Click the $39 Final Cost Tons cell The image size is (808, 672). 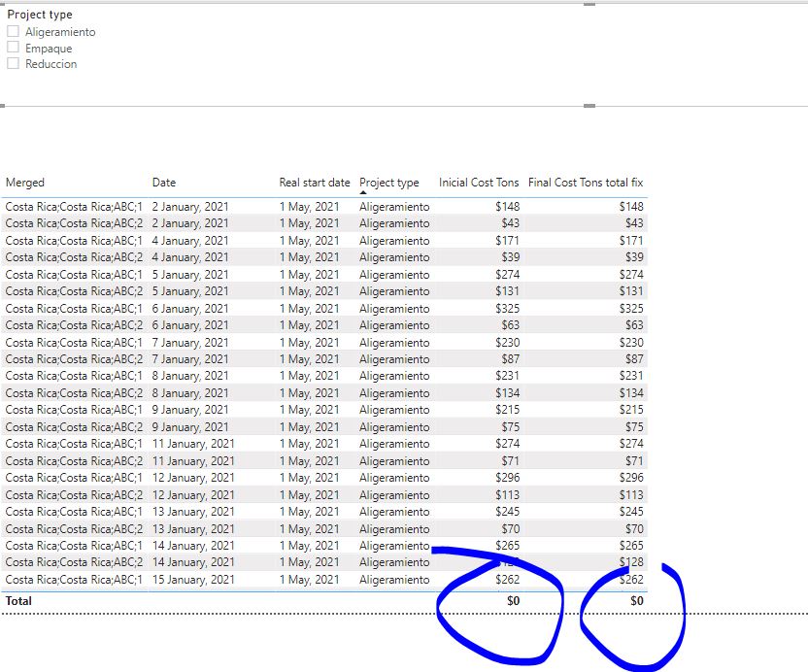coord(634,257)
